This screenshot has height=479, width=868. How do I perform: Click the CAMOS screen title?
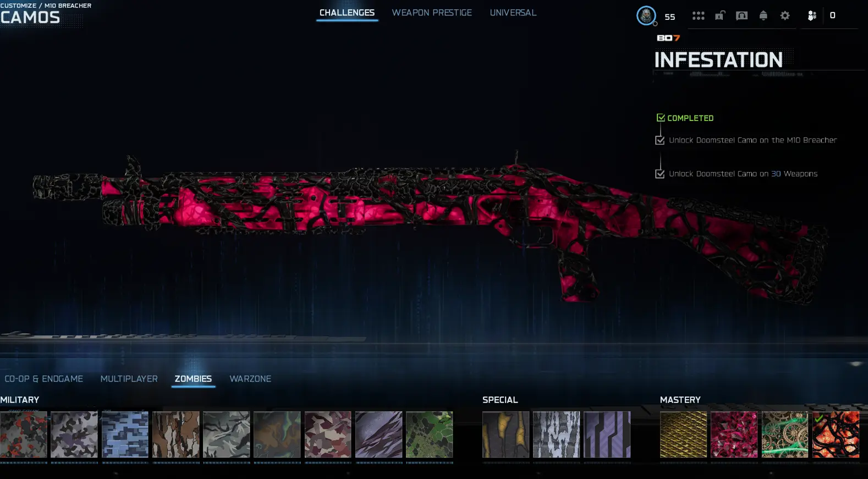30,18
